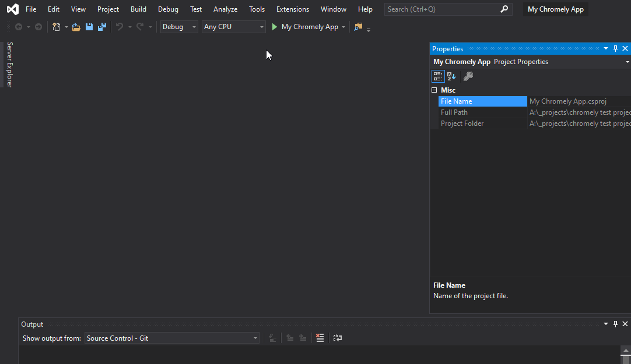Click Find Message in Code icon in Output

click(272, 338)
